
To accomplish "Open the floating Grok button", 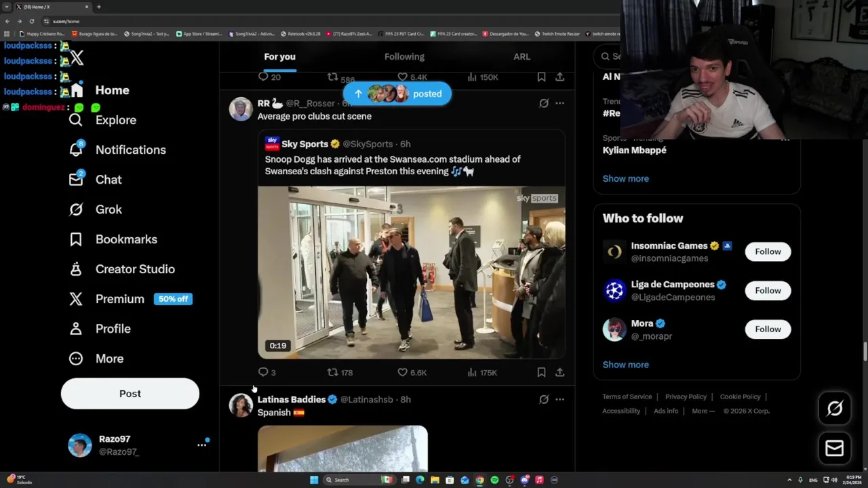I will click(835, 408).
